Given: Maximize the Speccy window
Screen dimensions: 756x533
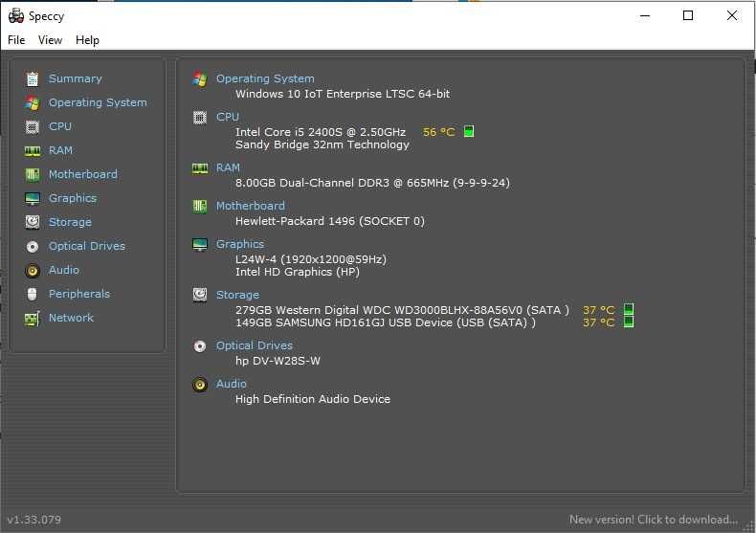Looking at the screenshot, I should pyautogui.click(x=688, y=15).
